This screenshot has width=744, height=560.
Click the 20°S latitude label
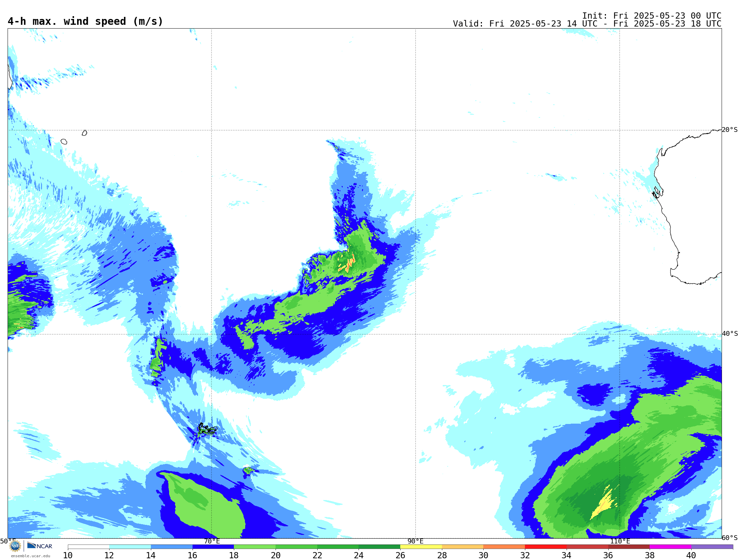pyautogui.click(x=730, y=130)
